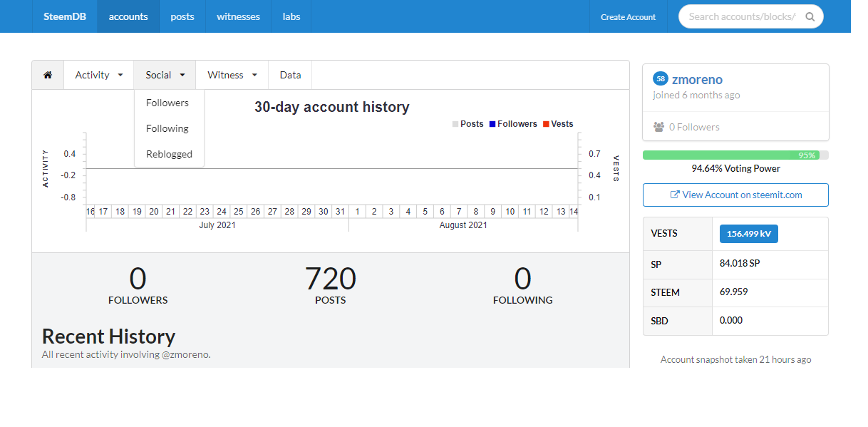Click the 0 FOLLOWERS counter

tap(138, 284)
